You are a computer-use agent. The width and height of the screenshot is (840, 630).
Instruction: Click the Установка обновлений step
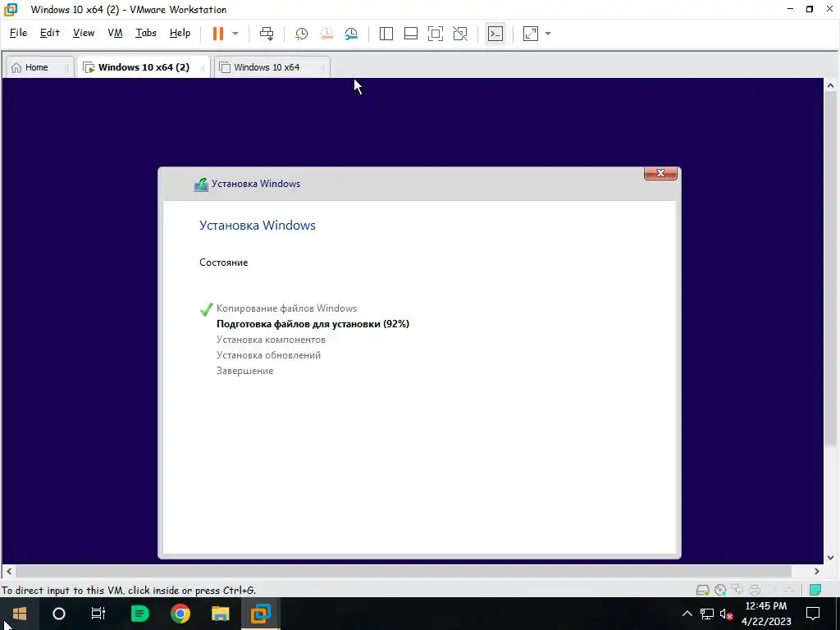coord(268,354)
